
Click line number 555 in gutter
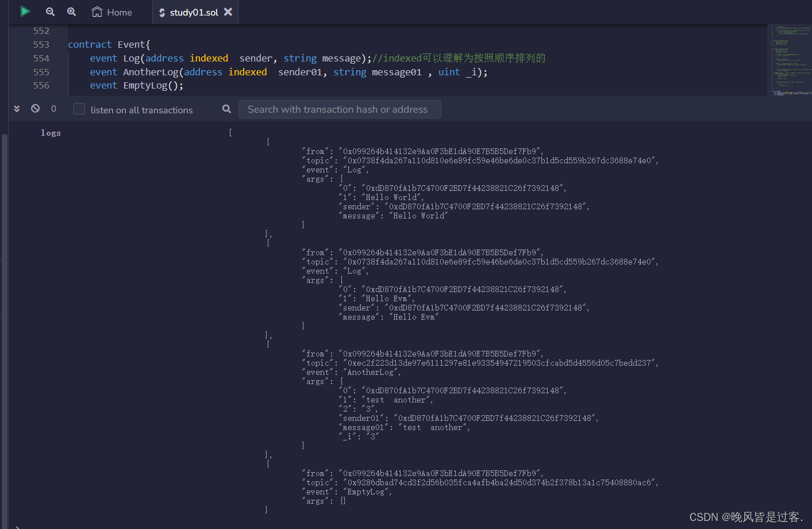pyautogui.click(x=41, y=72)
